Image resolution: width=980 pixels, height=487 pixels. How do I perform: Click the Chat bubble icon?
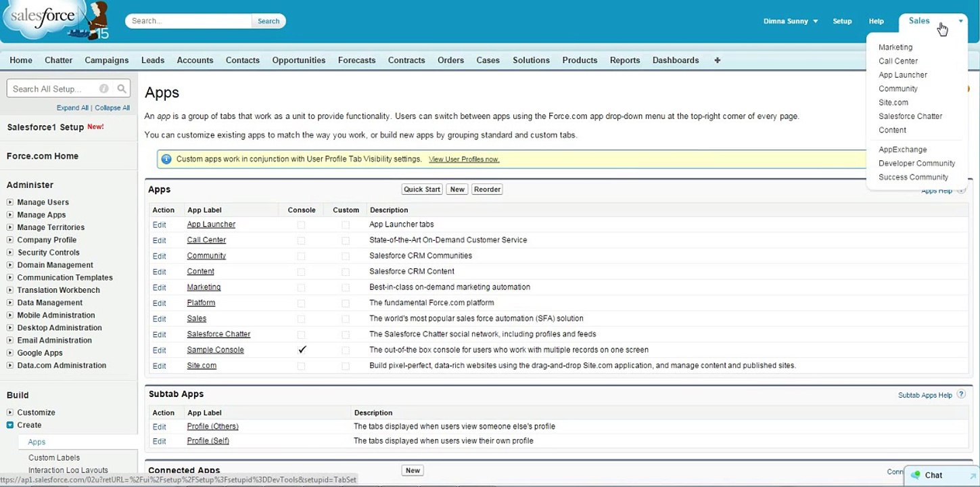[916, 476]
